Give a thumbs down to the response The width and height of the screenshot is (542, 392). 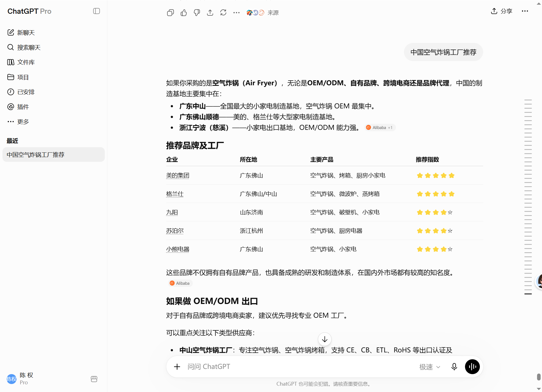pos(197,13)
